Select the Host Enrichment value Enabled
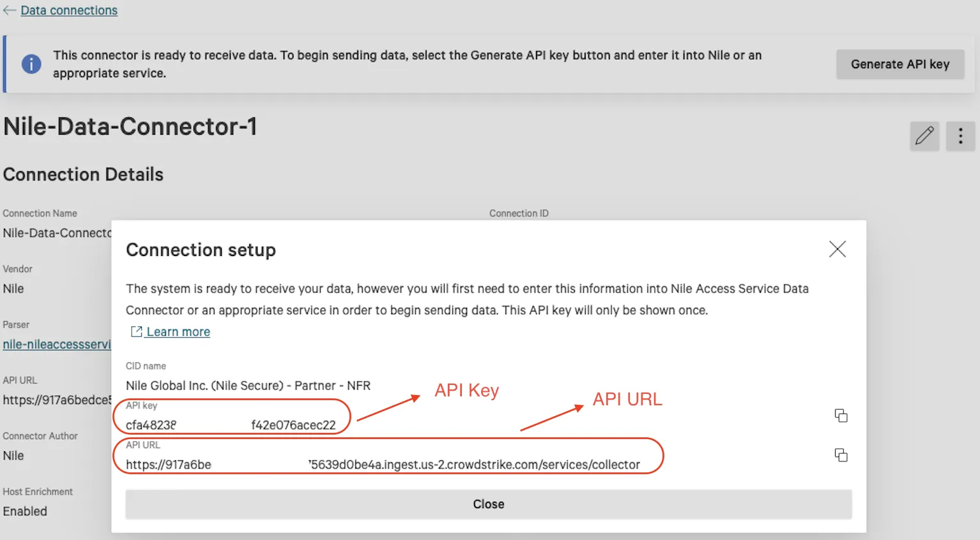Screen dimensions: 980x540 point(25,511)
